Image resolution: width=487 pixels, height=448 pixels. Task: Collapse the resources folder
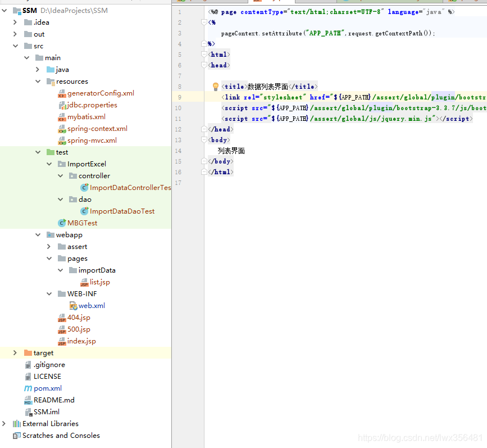[38, 82]
